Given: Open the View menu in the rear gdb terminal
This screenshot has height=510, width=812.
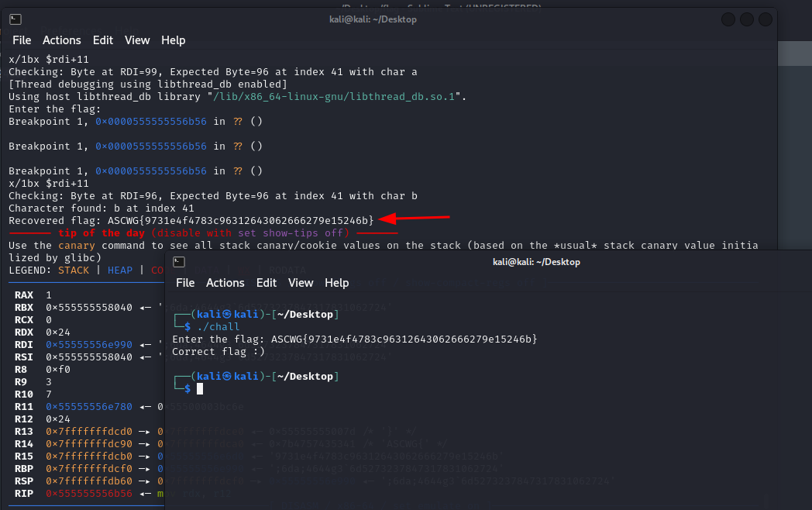Looking at the screenshot, I should [137, 40].
